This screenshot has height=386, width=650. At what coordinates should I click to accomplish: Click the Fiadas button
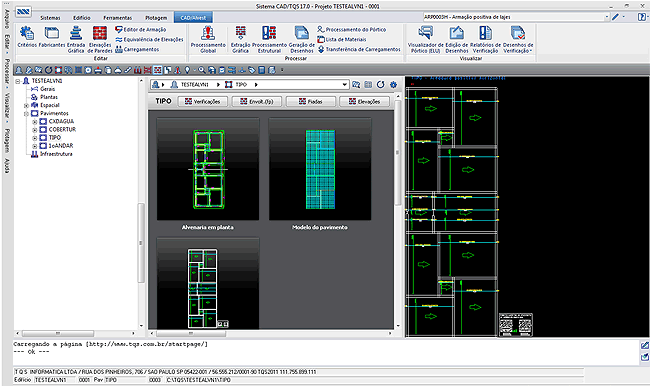click(x=310, y=101)
